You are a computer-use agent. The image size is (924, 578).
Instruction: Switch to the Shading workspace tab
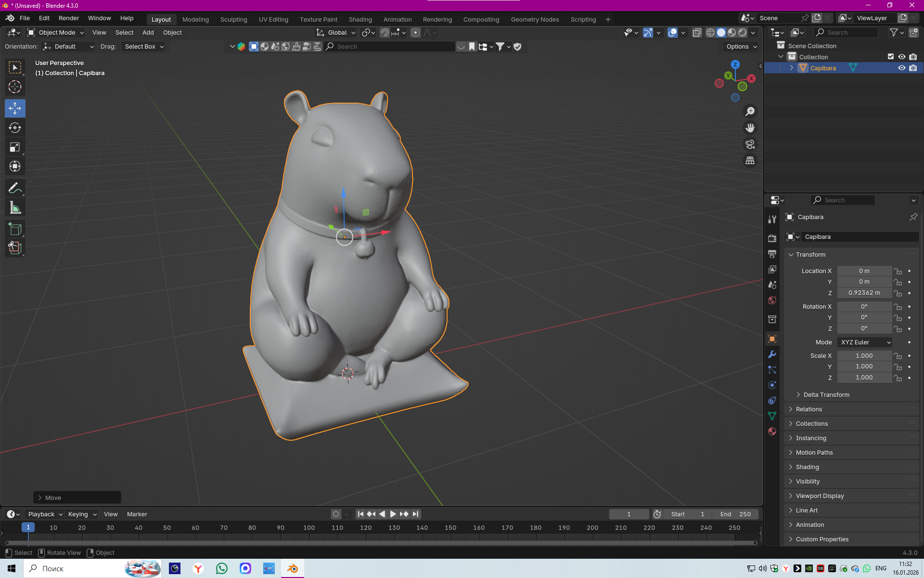pyautogui.click(x=360, y=20)
